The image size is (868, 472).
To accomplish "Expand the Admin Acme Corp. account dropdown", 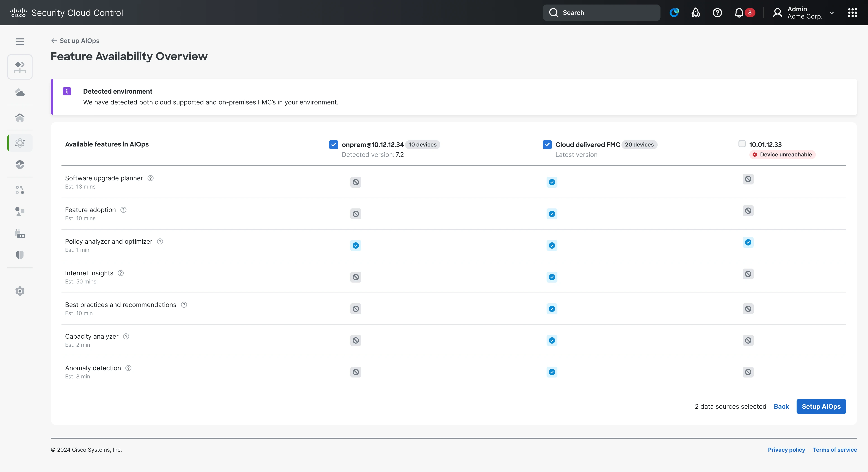I will coord(832,13).
